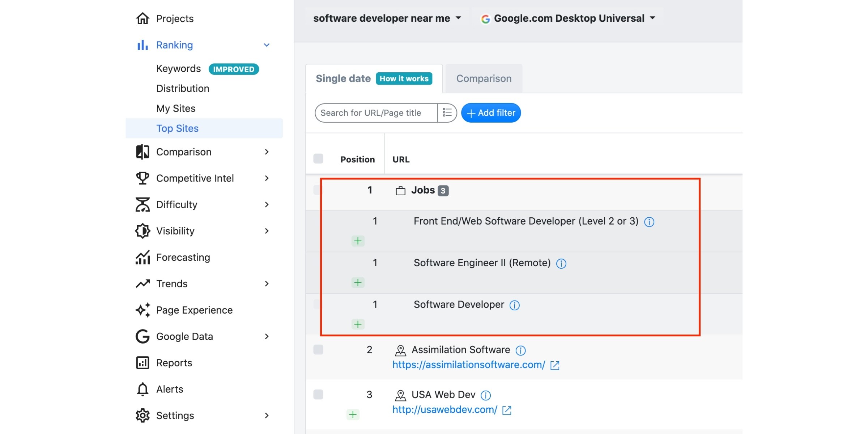Open Distribution under Ranking
The height and width of the screenshot is (434, 868).
pos(183,89)
